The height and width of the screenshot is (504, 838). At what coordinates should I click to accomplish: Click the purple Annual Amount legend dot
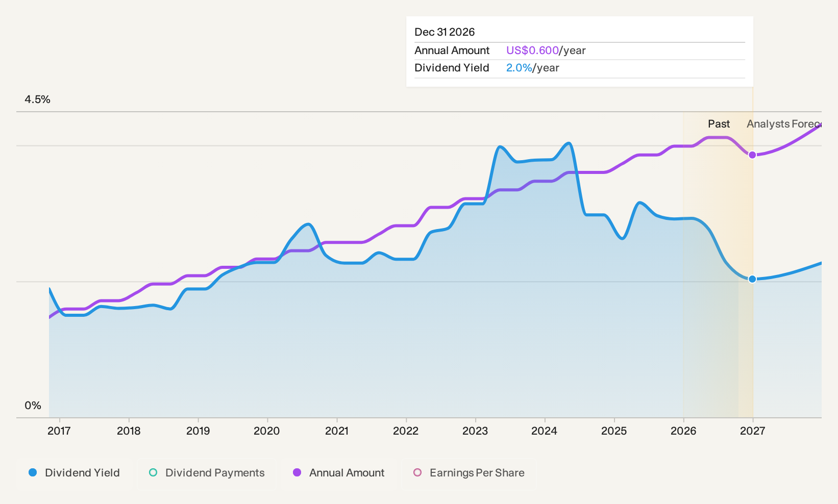pos(297,472)
